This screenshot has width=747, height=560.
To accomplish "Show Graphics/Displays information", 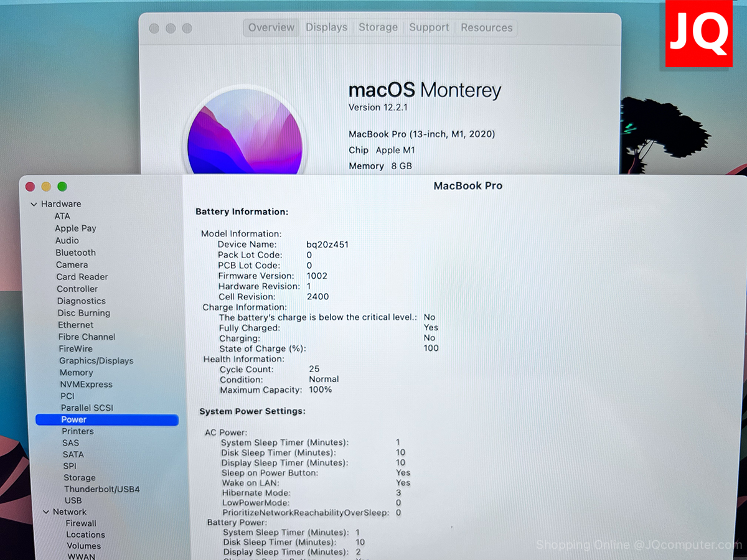I will point(96,361).
